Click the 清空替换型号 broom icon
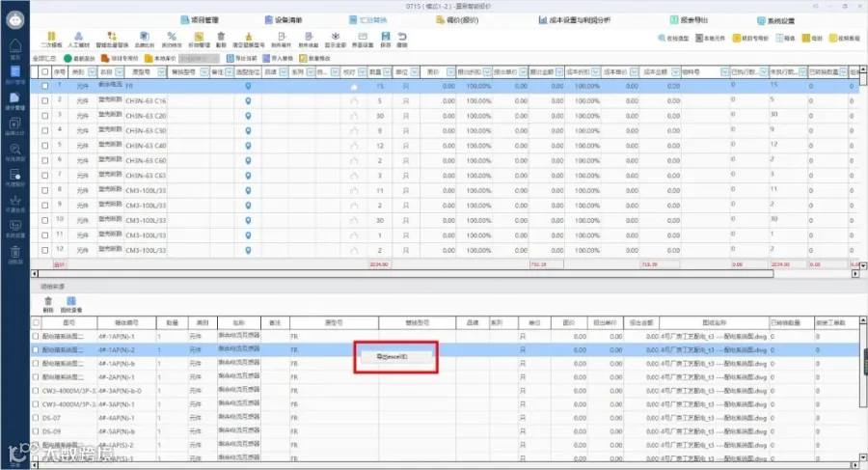Viewport: 868px width, 470px height. click(249, 40)
